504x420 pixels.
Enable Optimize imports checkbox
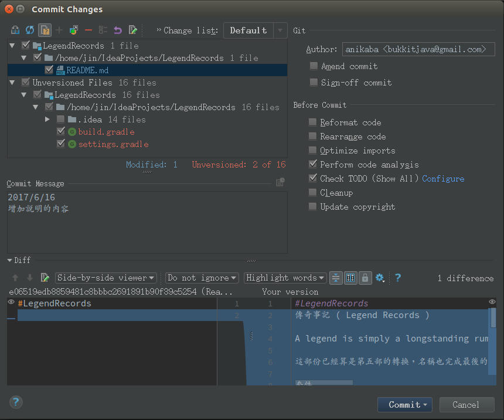[312, 150]
